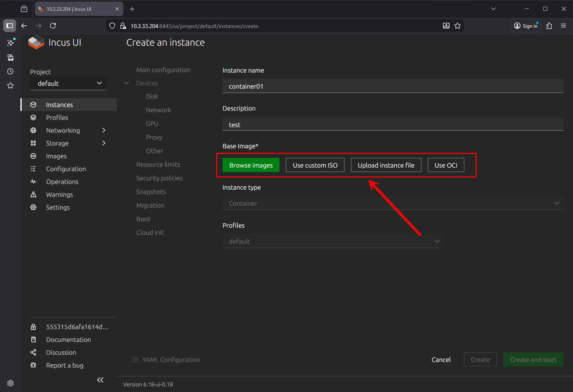Open the browser extensions puzzle icon
Screen dimensions: 573x392
tap(549, 26)
